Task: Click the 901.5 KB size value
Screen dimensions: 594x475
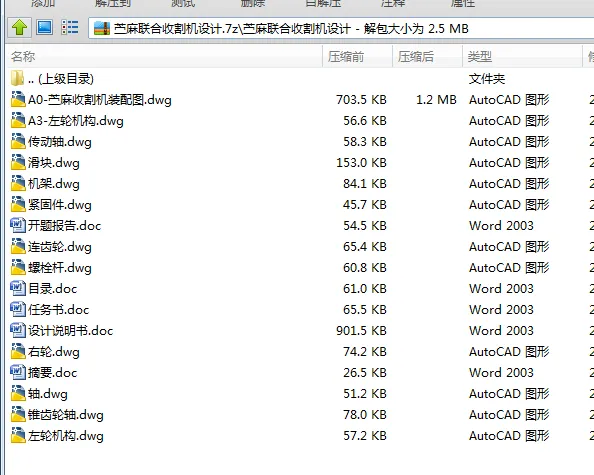Action: (361, 331)
